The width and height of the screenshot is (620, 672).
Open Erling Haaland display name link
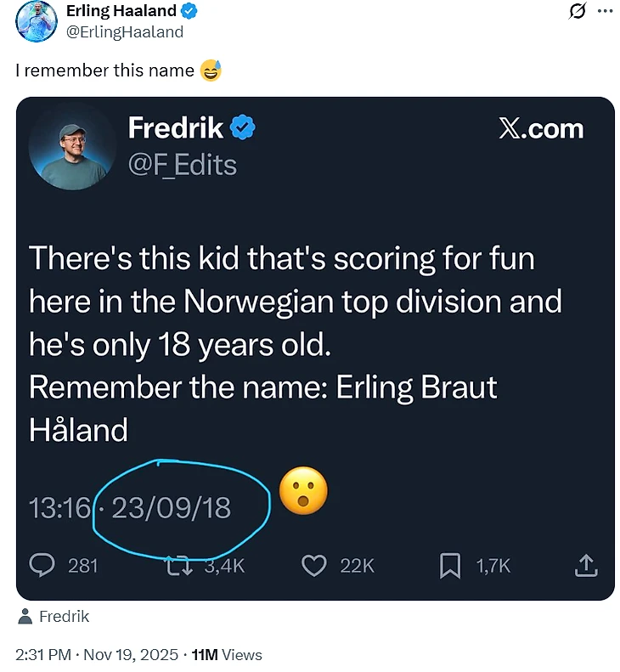[121, 11]
